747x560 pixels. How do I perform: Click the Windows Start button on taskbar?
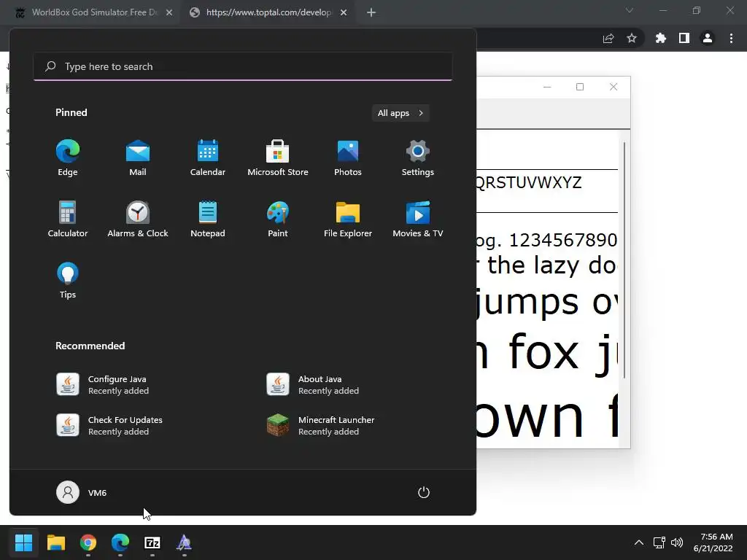point(23,542)
